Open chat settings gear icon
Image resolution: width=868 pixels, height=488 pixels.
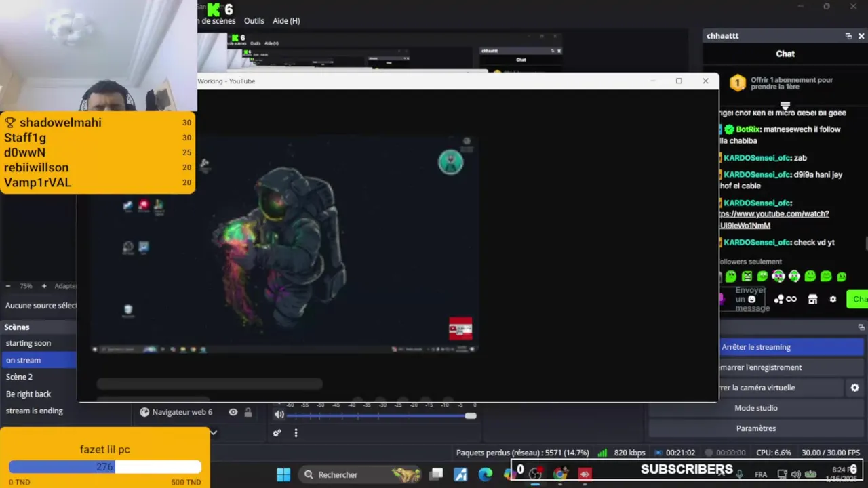click(833, 299)
